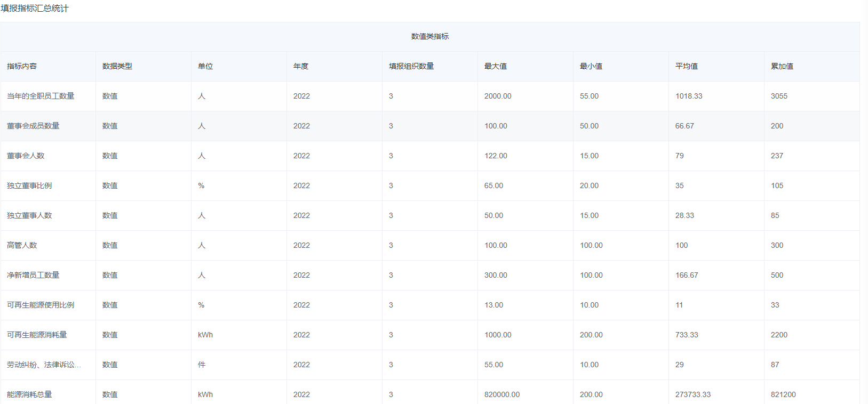Click the 董事会成员数量 indicator cell
This screenshot has height=404, width=868.
pos(33,126)
